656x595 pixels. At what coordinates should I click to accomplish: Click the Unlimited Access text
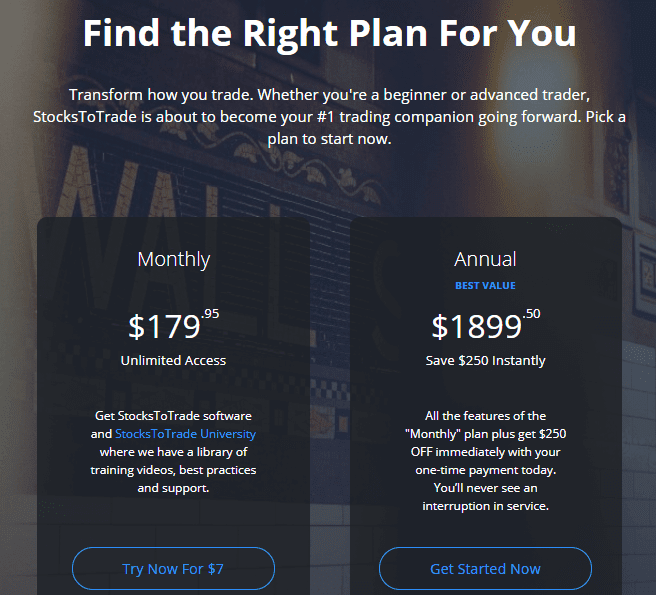(x=173, y=360)
